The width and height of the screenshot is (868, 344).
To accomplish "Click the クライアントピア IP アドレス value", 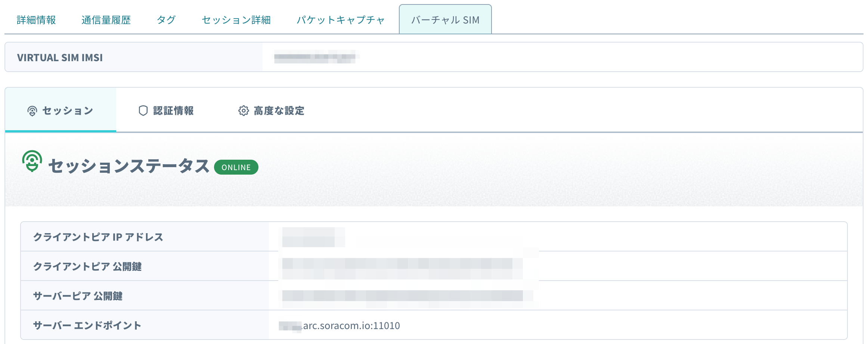I will click(x=313, y=237).
